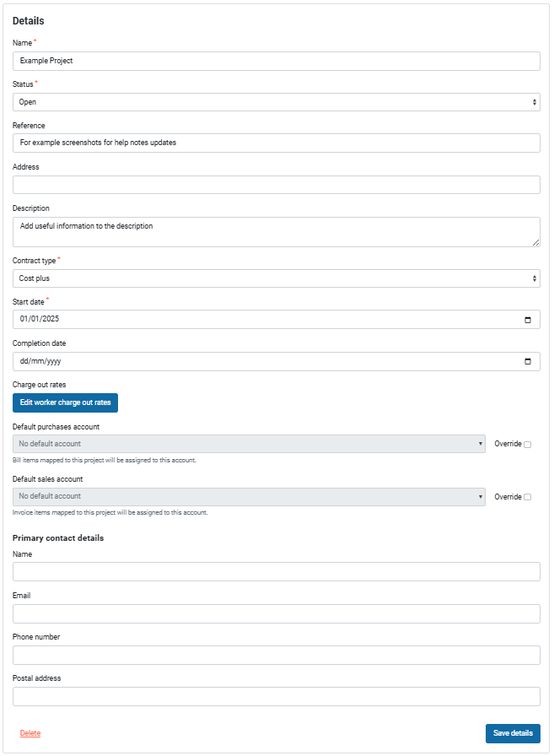The image size is (554, 756).
Task: Select the Address input field
Action: click(x=276, y=185)
